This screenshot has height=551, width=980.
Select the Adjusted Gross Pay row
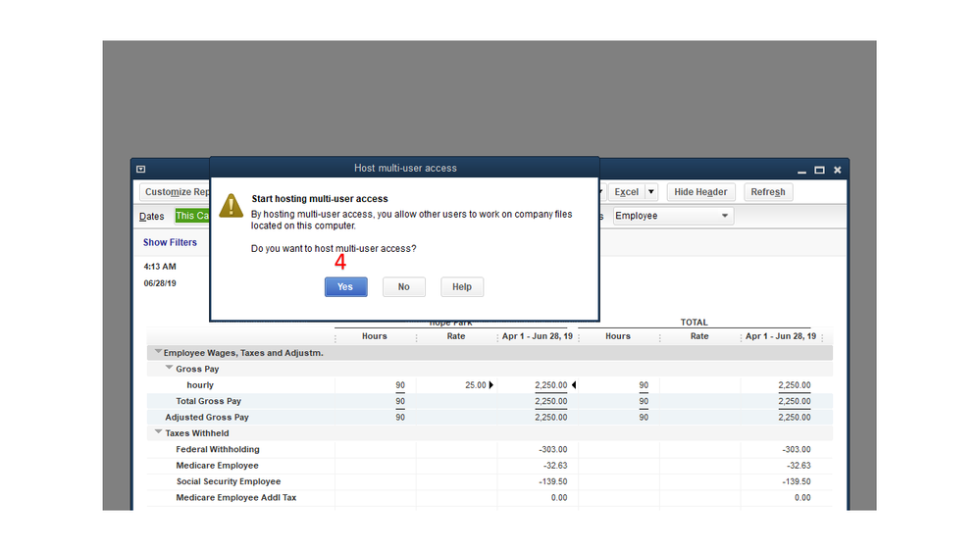point(490,418)
